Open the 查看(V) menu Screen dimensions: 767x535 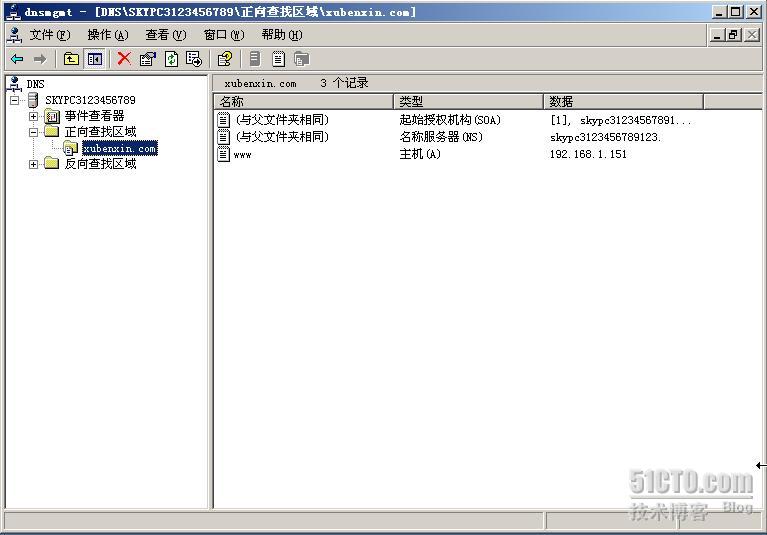(x=166, y=35)
